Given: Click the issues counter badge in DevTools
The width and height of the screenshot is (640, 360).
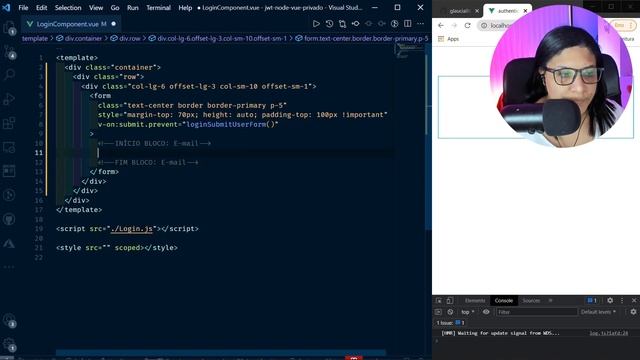Looking at the screenshot, I should (x=592, y=300).
